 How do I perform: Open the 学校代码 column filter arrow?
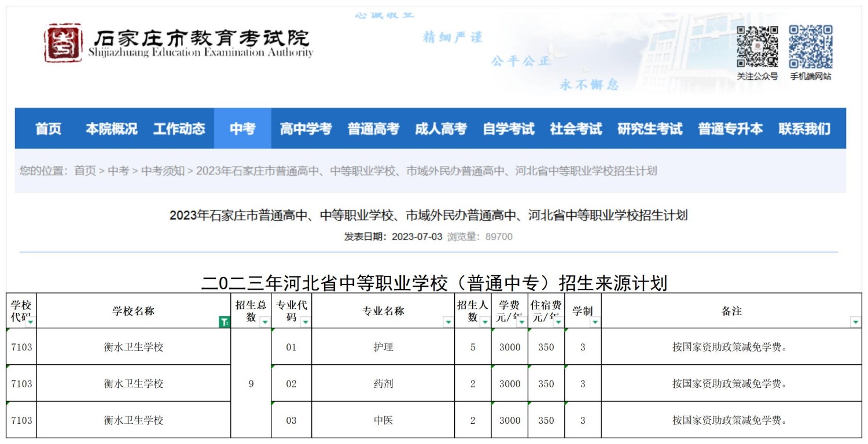[30, 322]
